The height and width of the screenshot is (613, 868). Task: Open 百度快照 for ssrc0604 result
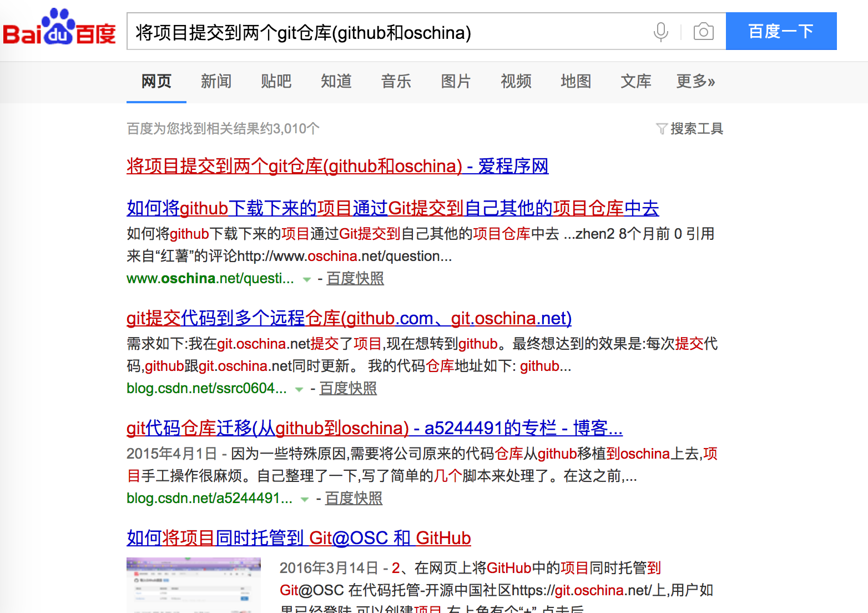coord(348,388)
